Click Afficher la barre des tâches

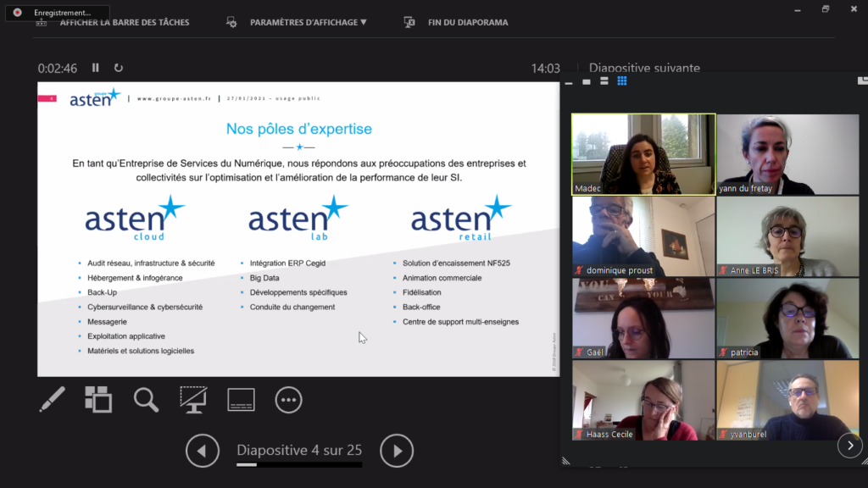point(124,23)
